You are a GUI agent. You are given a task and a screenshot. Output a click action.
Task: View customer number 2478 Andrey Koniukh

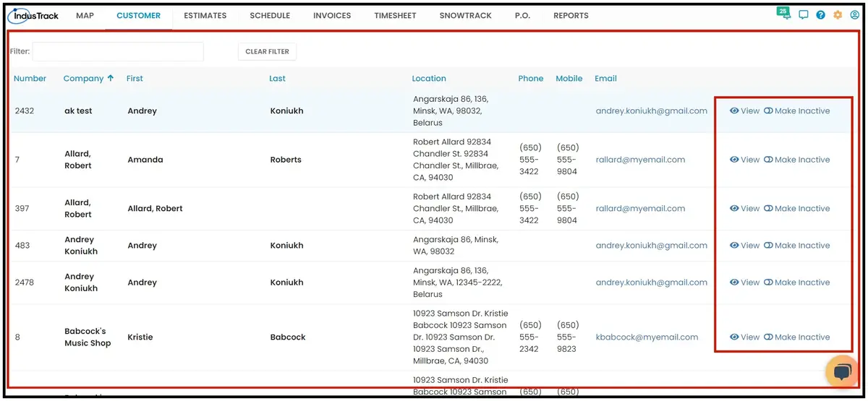pyautogui.click(x=744, y=283)
